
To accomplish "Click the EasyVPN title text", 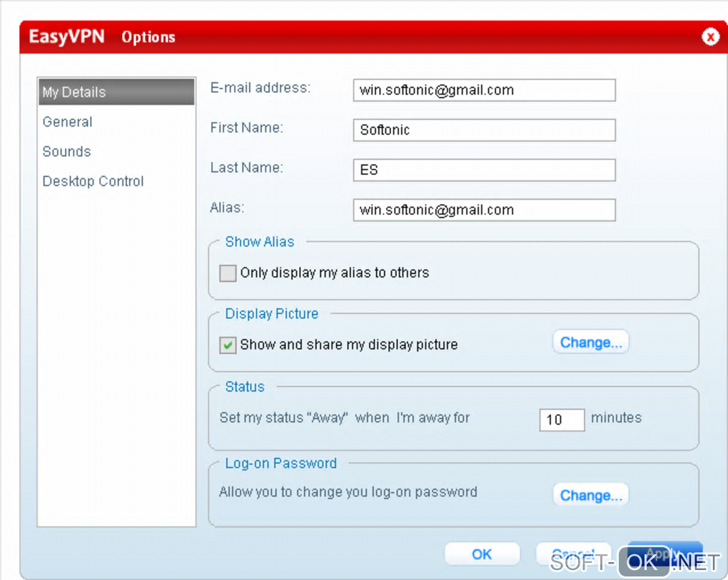I will tap(67, 36).
